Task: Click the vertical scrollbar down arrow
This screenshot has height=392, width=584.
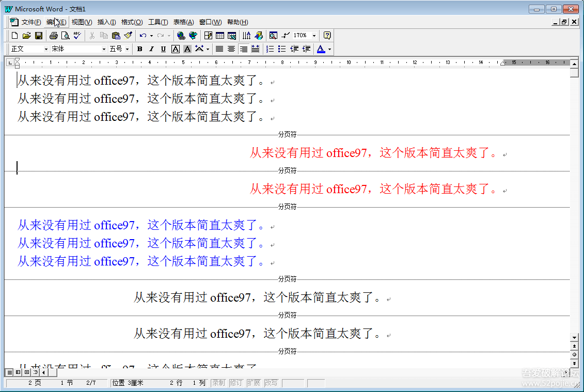Action: 574,338
